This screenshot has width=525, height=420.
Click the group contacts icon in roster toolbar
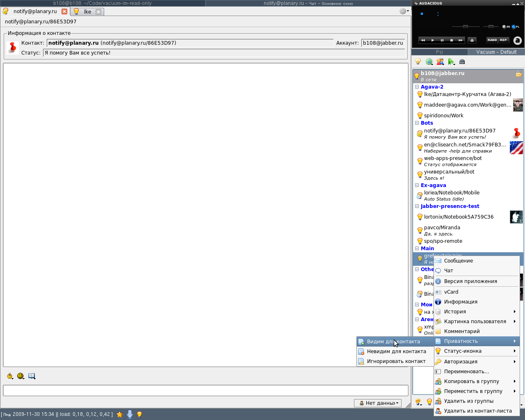tap(440, 62)
